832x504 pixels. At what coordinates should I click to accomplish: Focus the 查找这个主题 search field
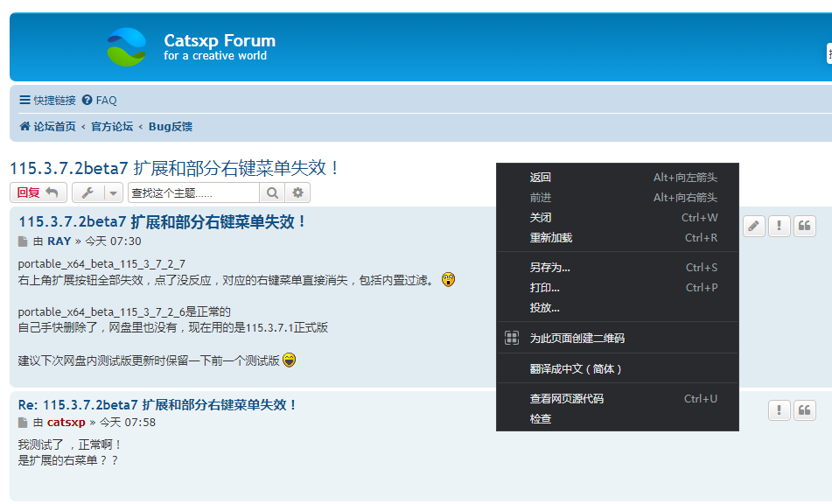pos(193,192)
